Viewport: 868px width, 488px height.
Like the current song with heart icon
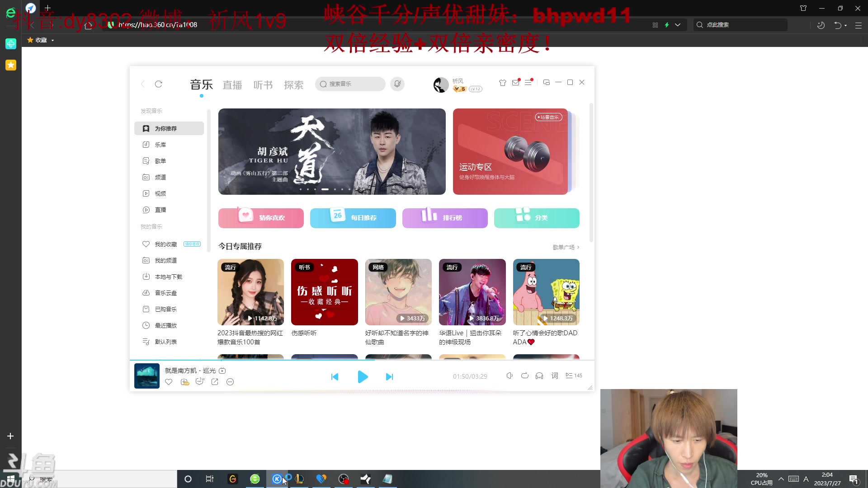coord(169,382)
